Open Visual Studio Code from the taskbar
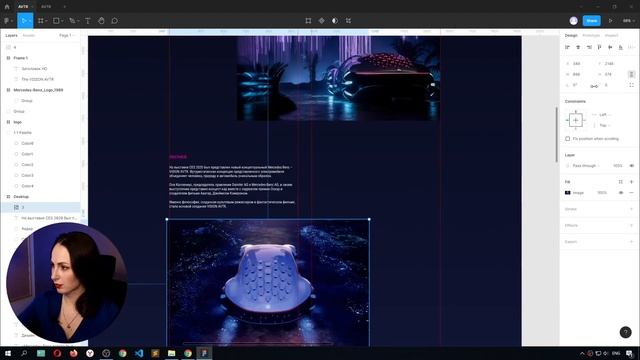Viewport: 640px width, 360px height. click(139, 353)
